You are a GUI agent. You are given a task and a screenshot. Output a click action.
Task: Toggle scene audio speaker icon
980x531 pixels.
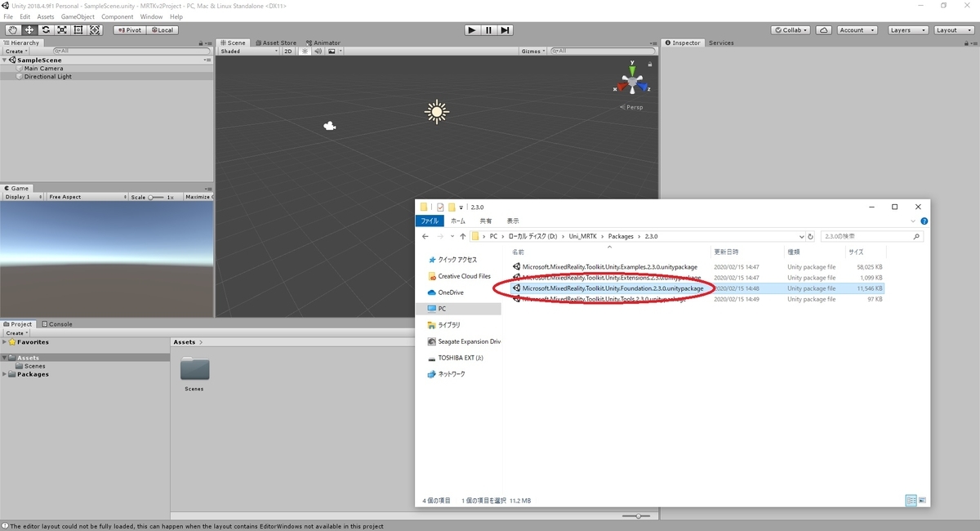(x=318, y=51)
